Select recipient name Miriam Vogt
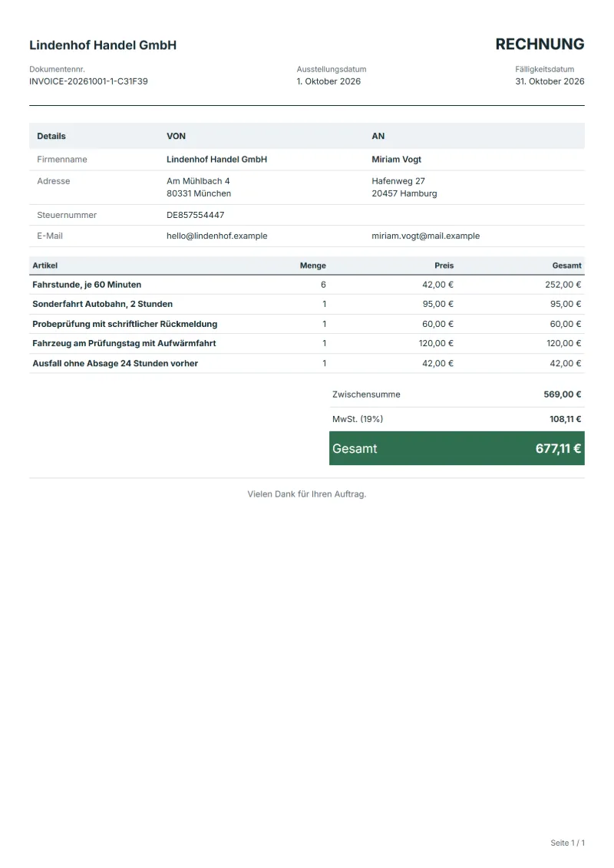The image size is (614, 868). point(397,160)
